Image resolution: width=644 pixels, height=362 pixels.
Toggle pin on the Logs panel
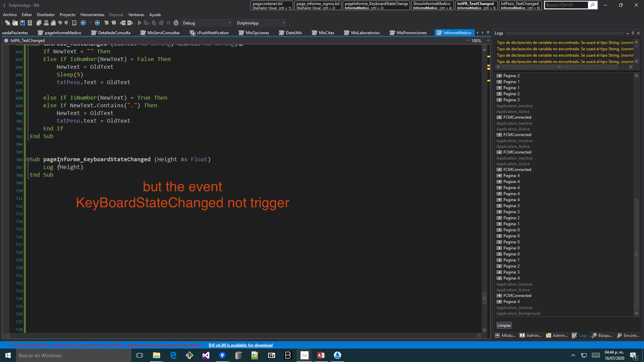(633, 33)
